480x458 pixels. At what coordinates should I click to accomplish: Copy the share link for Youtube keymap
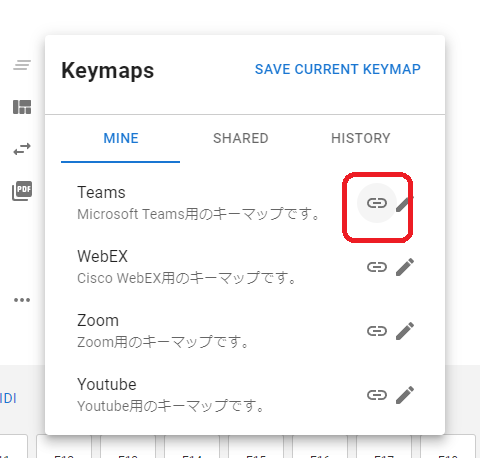point(377,395)
